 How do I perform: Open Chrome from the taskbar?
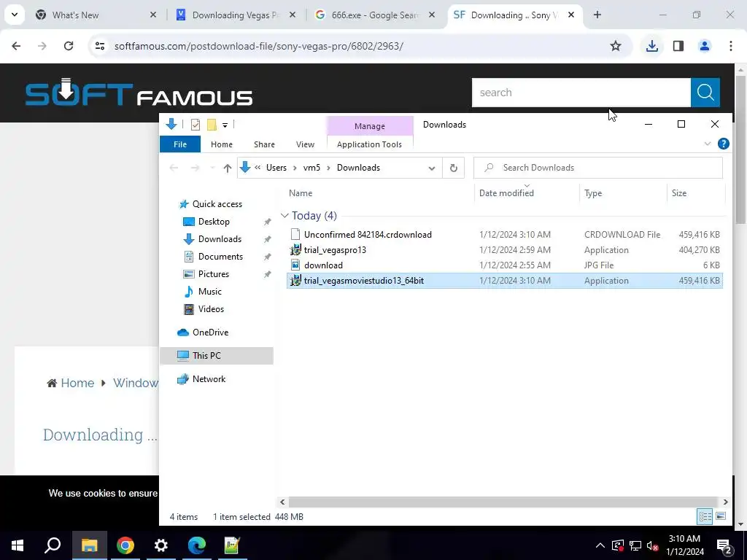click(125, 545)
